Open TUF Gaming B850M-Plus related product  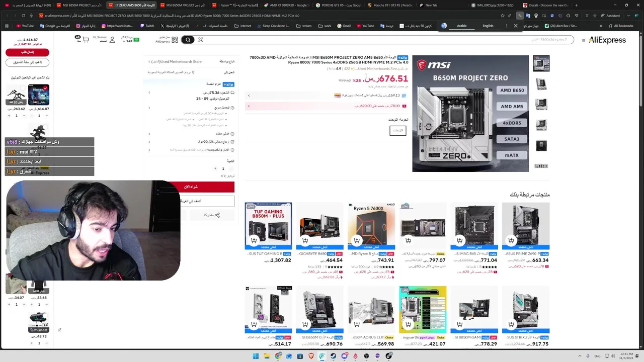pos(268,226)
